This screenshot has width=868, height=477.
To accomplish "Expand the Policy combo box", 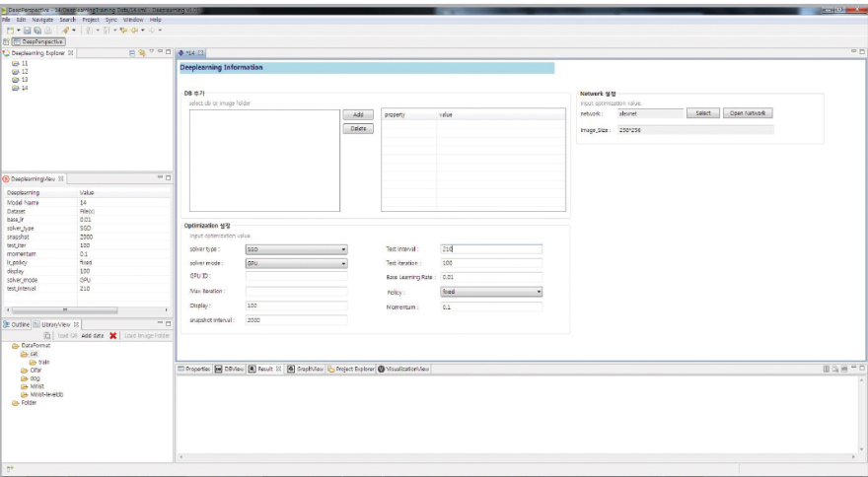I will coord(491,292).
